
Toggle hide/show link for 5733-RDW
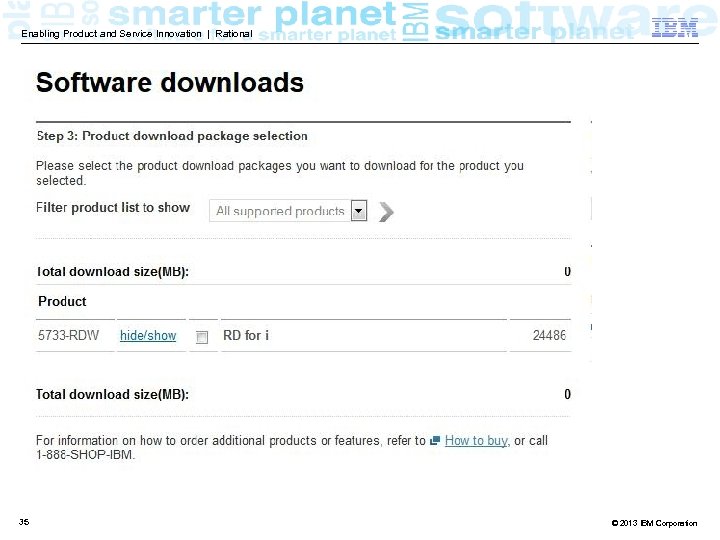[148, 336]
